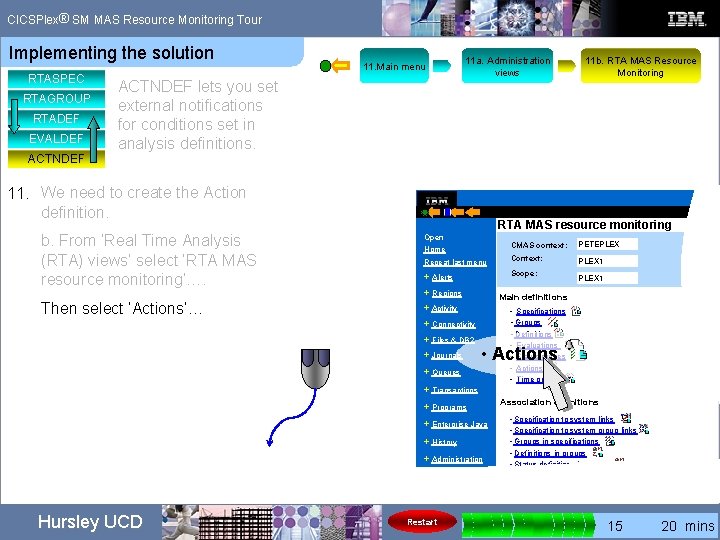Image resolution: width=720 pixels, height=540 pixels.
Task: Click 'Then select Actions' instruction text
Action: click(x=121, y=308)
